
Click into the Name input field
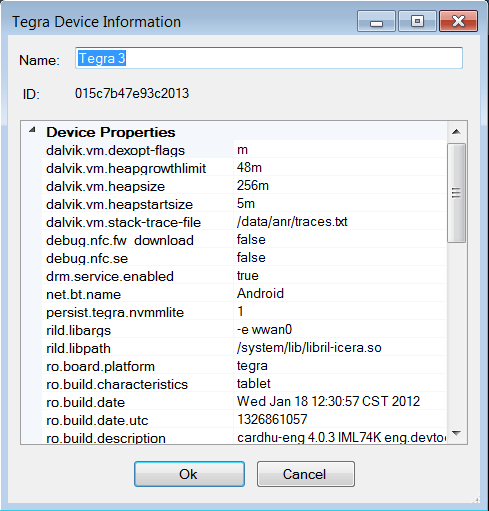tap(269, 58)
